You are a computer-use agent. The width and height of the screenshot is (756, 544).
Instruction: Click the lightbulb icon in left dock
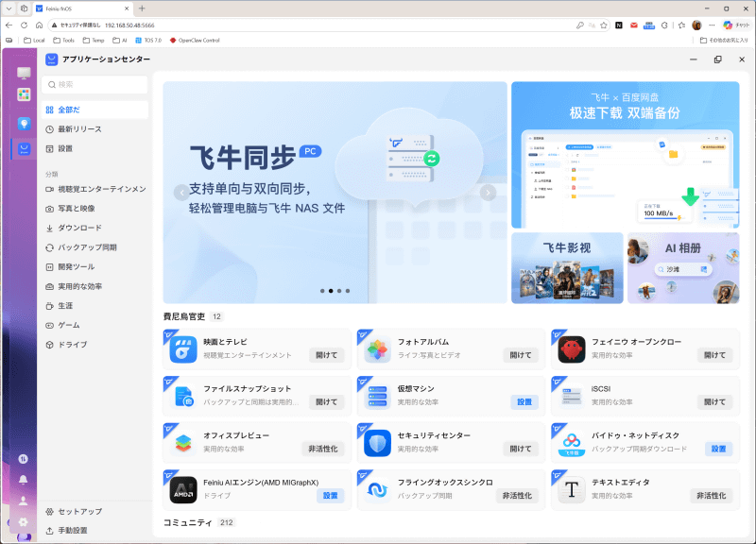click(24, 124)
